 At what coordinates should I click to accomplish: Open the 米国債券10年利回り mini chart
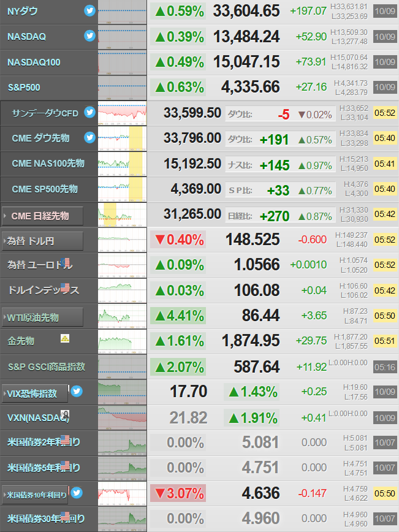point(122,493)
